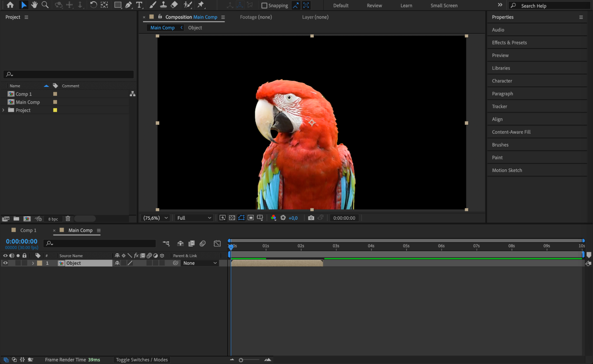The width and height of the screenshot is (593, 364).
Task: Toggle Switches / Modes in the timeline
Action: [x=142, y=360]
